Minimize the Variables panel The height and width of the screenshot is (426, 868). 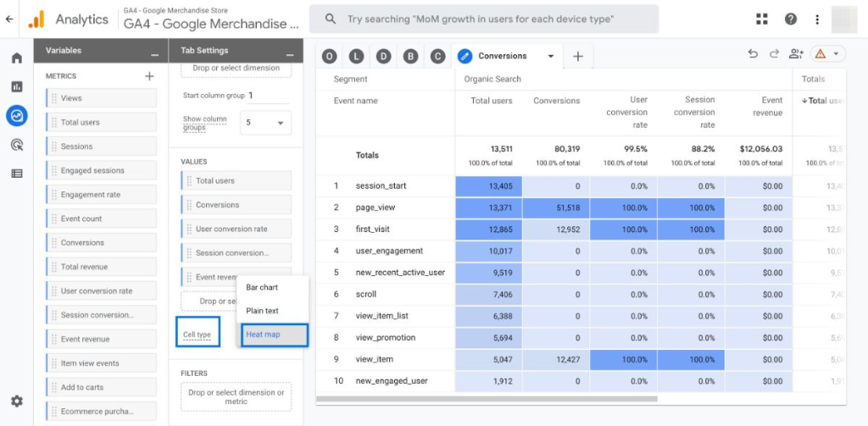click(155, 55)
